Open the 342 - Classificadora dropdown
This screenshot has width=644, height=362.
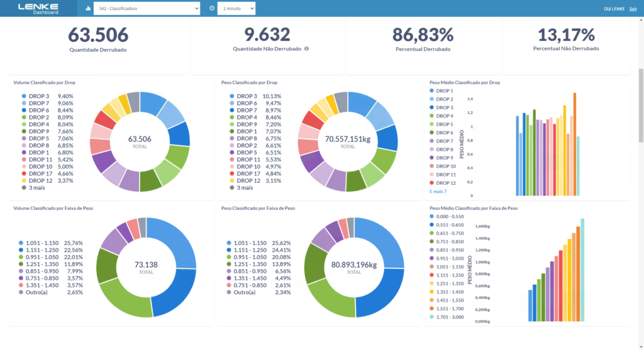click(147, 8)
